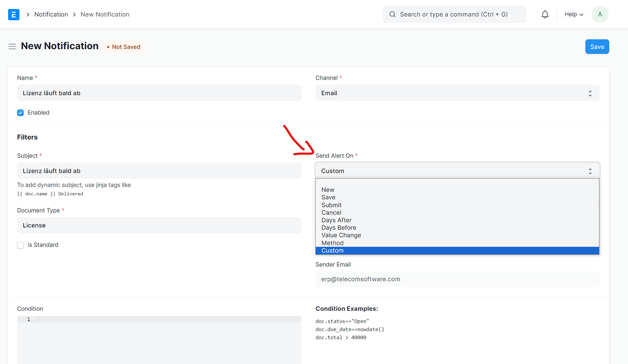Open the Channel dropdown
Screen dimensions: 628x364
457,93
